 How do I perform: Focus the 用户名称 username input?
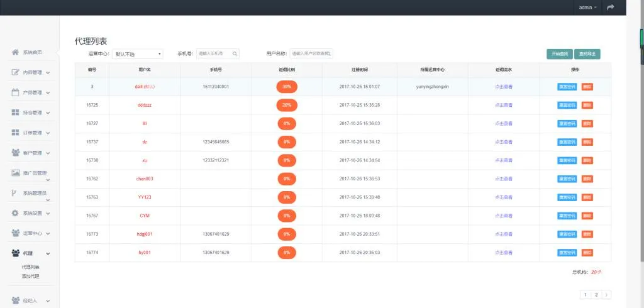coord(311,54)
